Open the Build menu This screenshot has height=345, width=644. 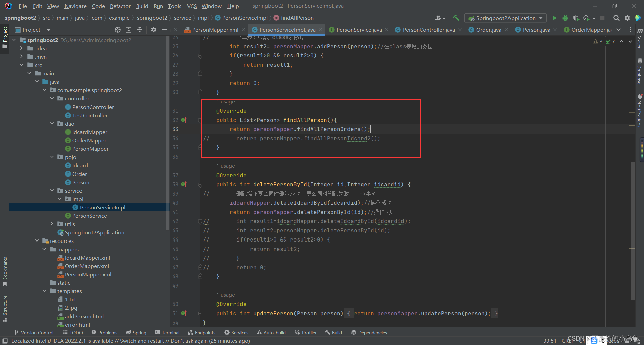142,6
